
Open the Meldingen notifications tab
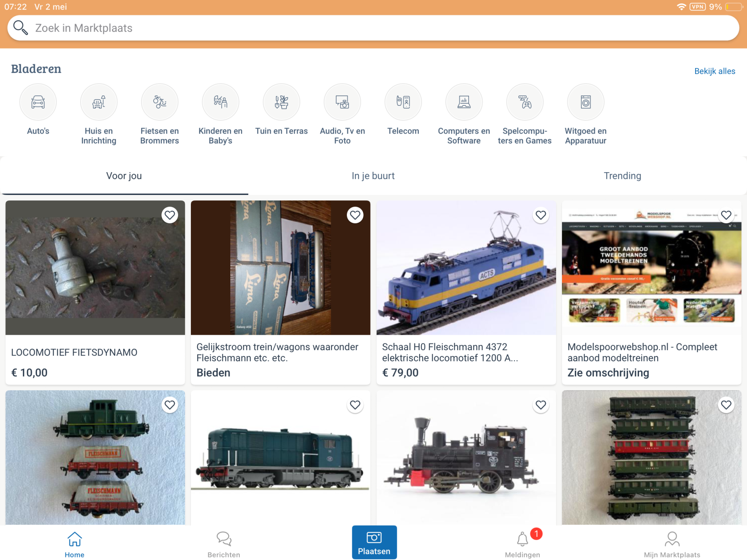point(522,545)
